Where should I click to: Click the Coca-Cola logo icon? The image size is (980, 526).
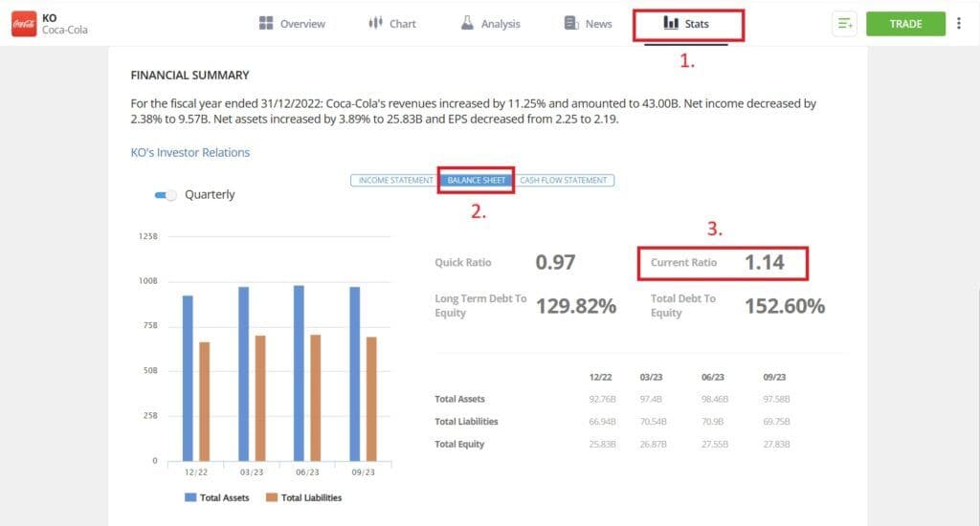[x=23, y=24]
